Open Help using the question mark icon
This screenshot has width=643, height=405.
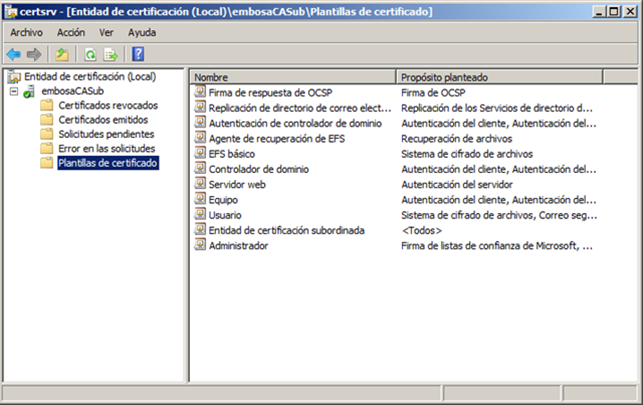click(x=138, y=54)
